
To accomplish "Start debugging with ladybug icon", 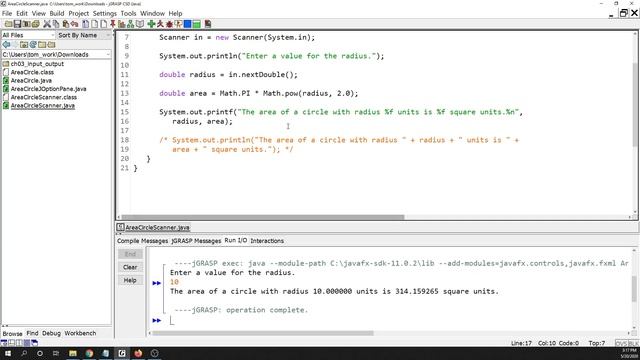I will 169,24.
